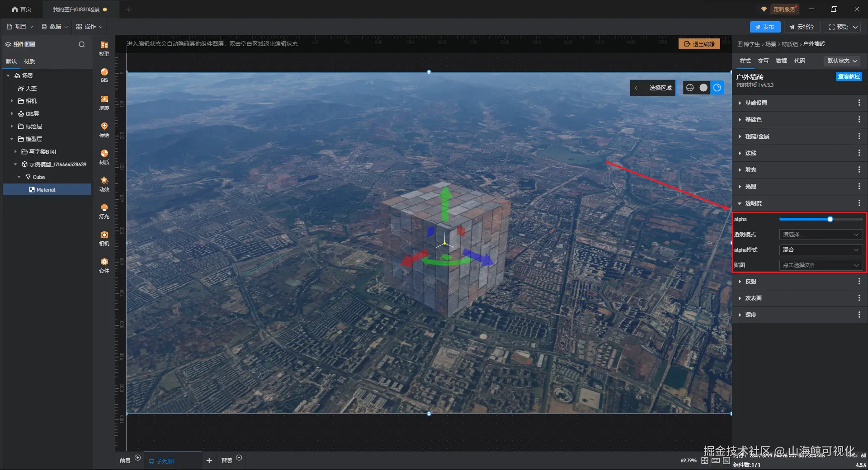Switch to the 默认 layer tab

[11, 61]
